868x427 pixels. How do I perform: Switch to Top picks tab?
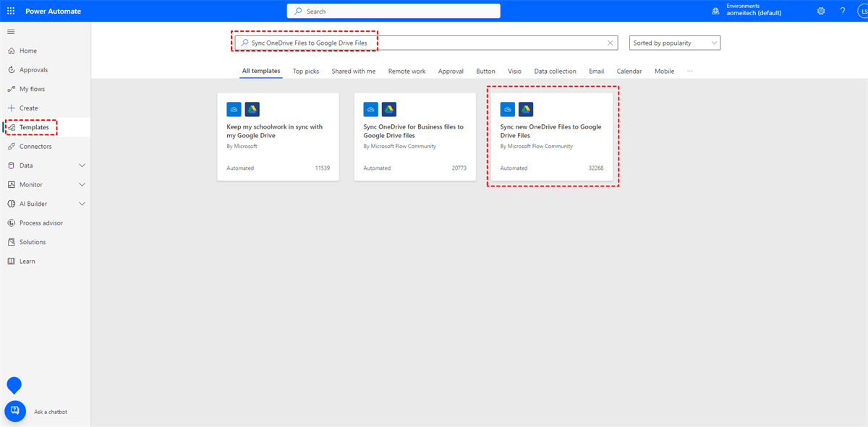tap(306, 71)
